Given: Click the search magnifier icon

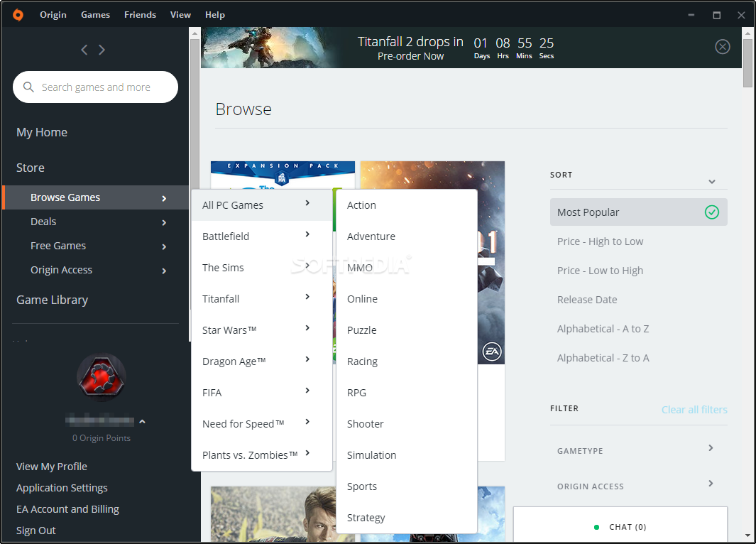Looking at the screenshot, I should 28,87.
